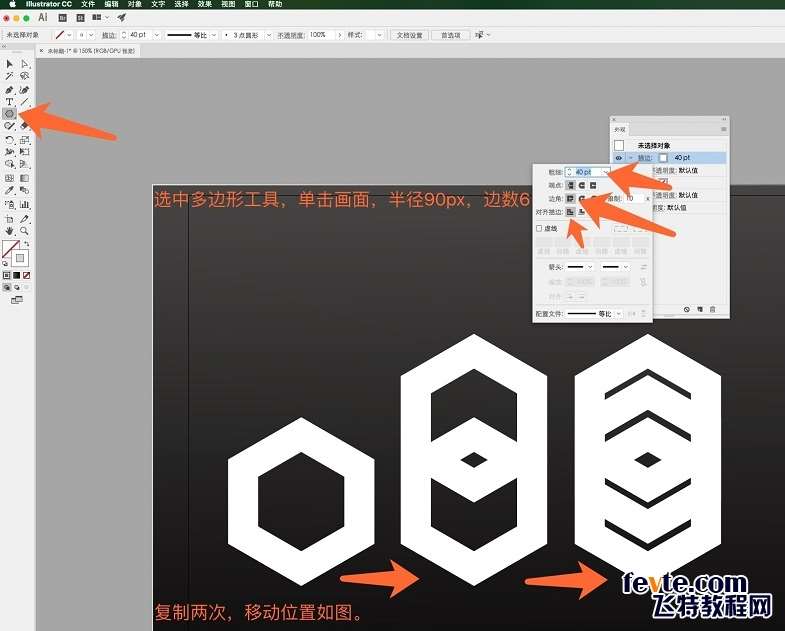
Task: Select the Shape Builder tool
Action: tap(9, 164)
